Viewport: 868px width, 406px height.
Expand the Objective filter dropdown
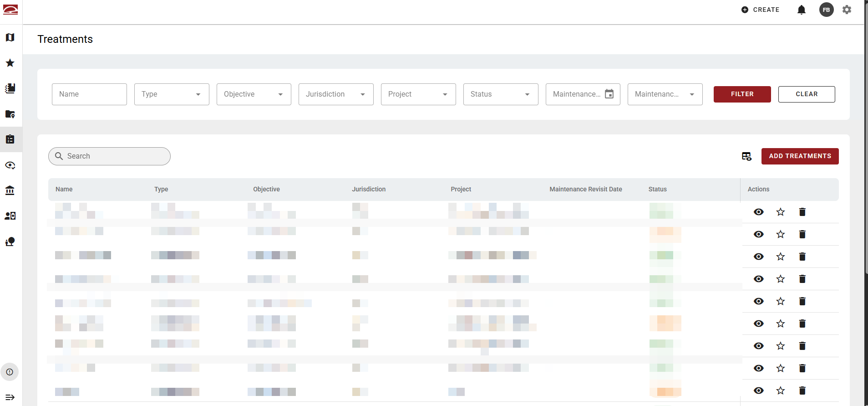254,94
